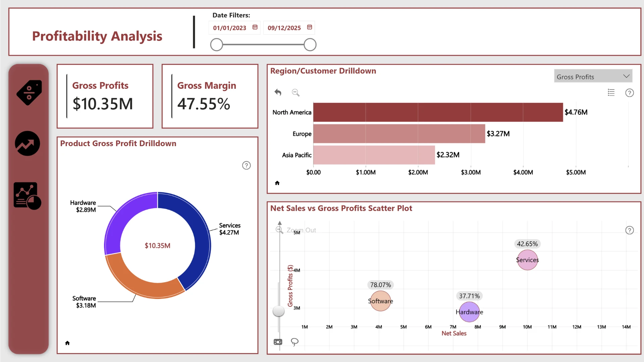
Task: Click the right date slider handle
Action: tap(310, 45)
